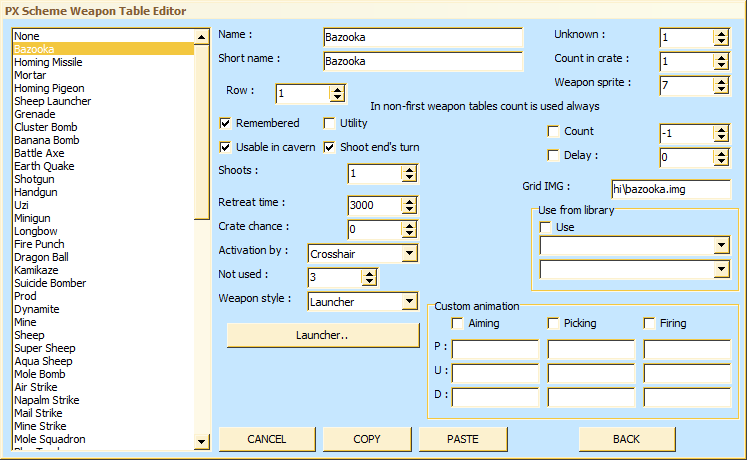Select Napalm Strike in the list
747x460 pixels.
click(x=103, y=400)
